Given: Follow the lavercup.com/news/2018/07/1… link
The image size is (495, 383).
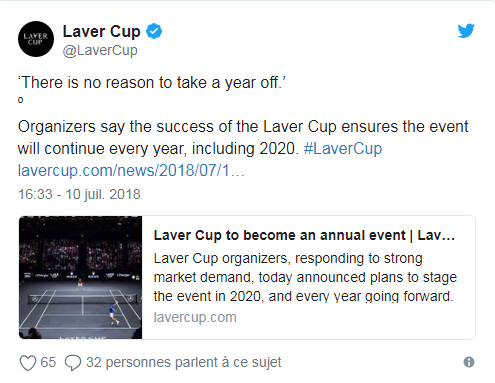Looking at the screenshot, I should coord(131,171).
